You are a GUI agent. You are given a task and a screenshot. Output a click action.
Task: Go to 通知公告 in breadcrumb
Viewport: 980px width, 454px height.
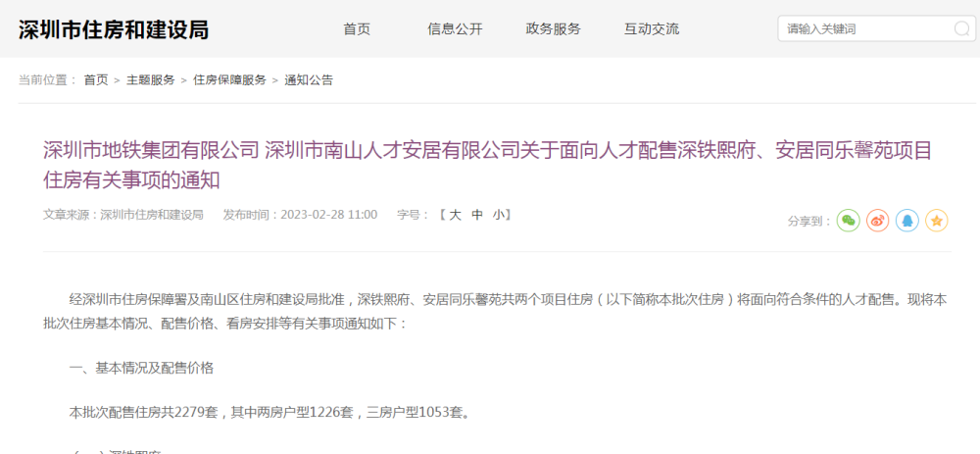[x=309, y=80]
